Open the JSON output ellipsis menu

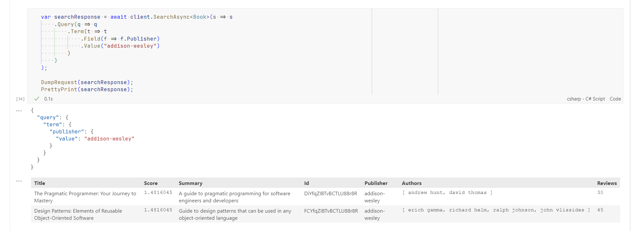tap(19, 111)
